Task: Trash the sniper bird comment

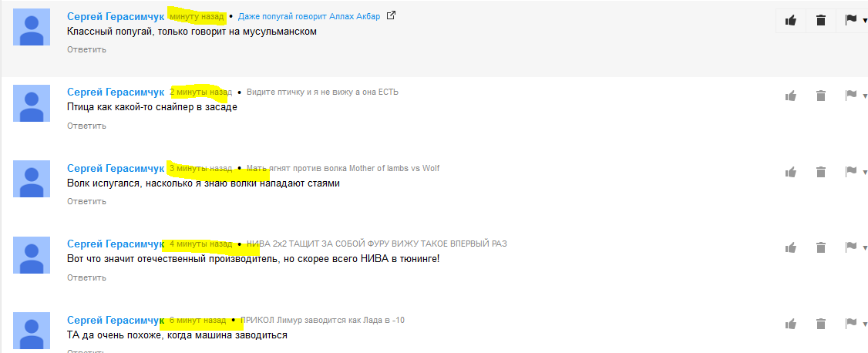Action: (820, 96)
